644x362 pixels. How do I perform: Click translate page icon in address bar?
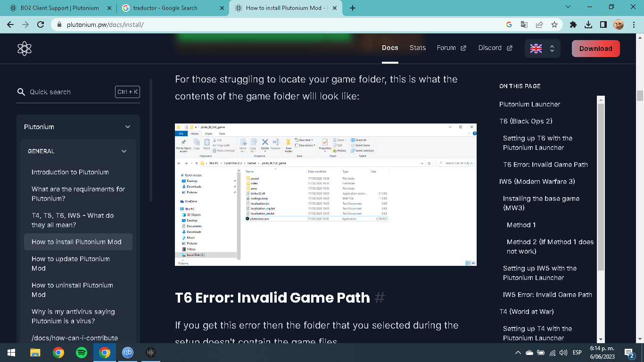click(524, 25)
